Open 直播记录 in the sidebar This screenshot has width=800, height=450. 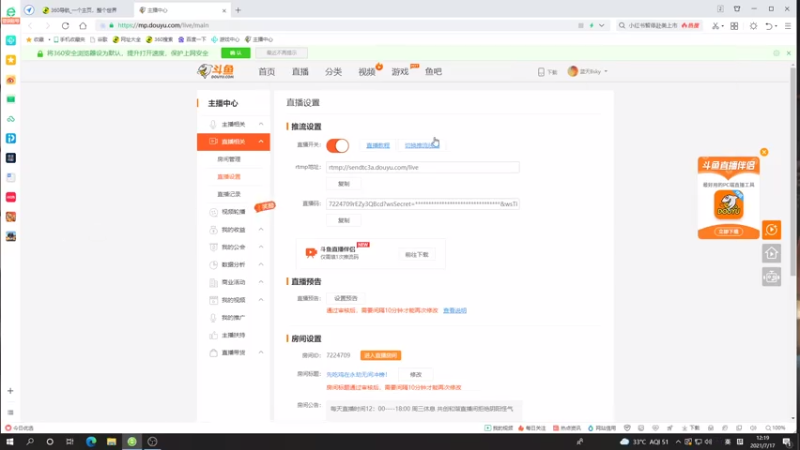click(229, 194)
